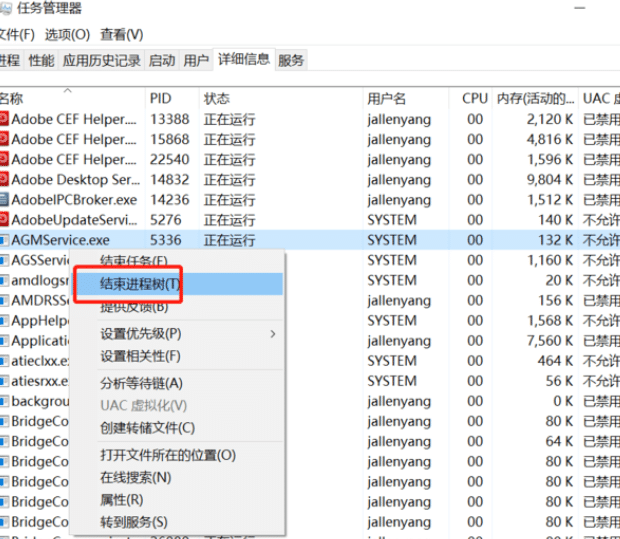
Task: Select the AdobeUpdateServi... row name
Action: (x=74, y=220)
